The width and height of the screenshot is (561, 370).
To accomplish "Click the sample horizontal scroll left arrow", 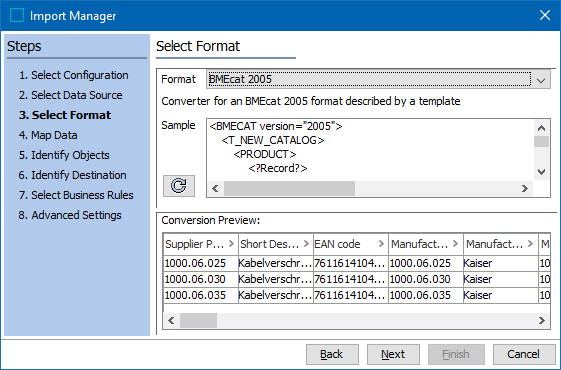I will pyautogui.click(x=215, y=188).
